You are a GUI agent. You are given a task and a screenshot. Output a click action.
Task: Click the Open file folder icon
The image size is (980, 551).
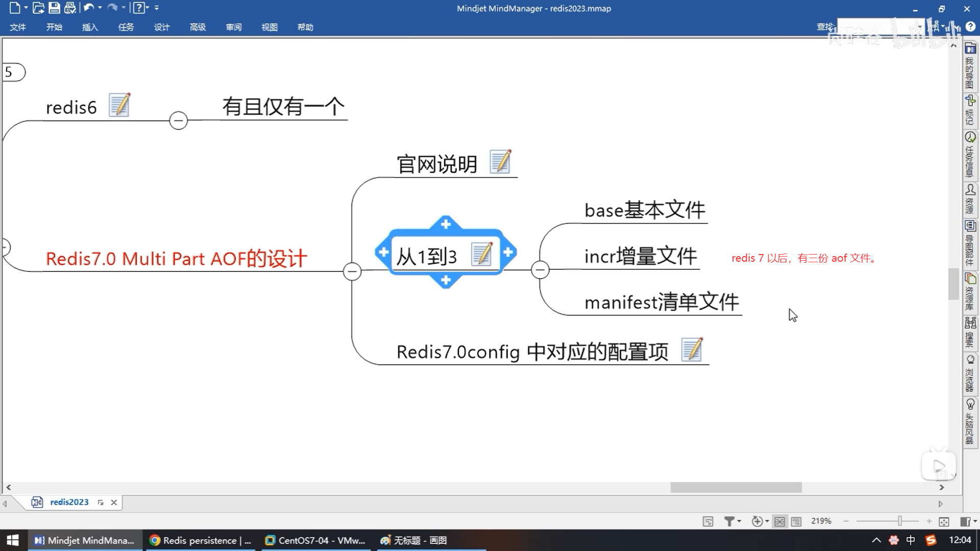point(38,8)
